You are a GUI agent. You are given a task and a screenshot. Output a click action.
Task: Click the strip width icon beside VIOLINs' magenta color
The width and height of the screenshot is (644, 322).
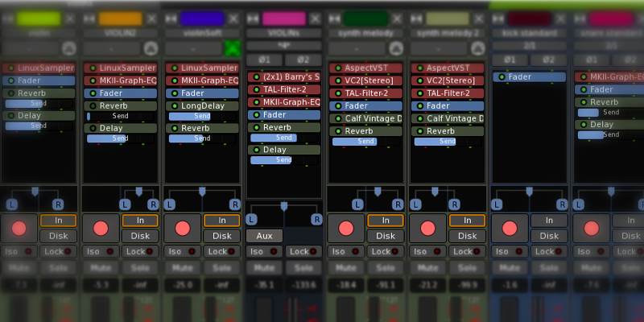253,19
